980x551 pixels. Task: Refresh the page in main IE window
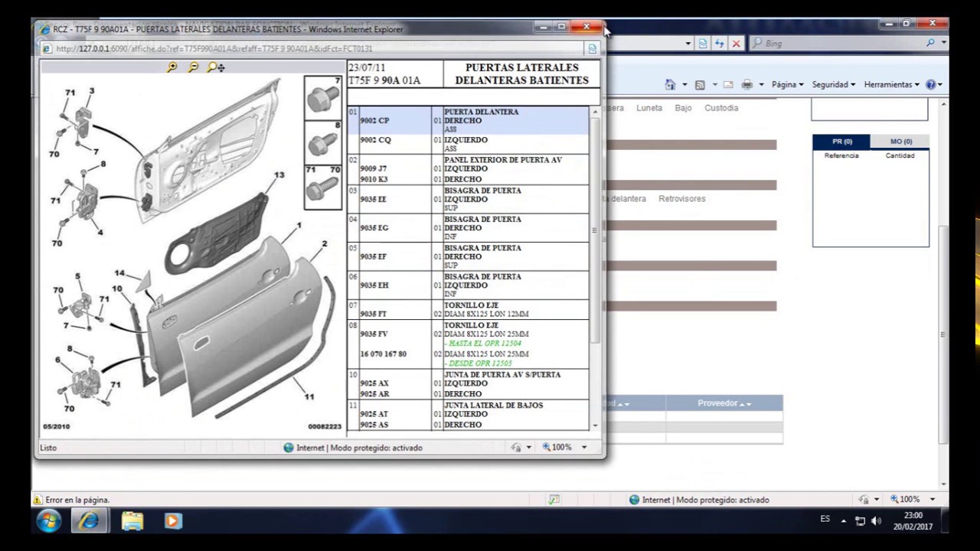[x=720, y=44]
